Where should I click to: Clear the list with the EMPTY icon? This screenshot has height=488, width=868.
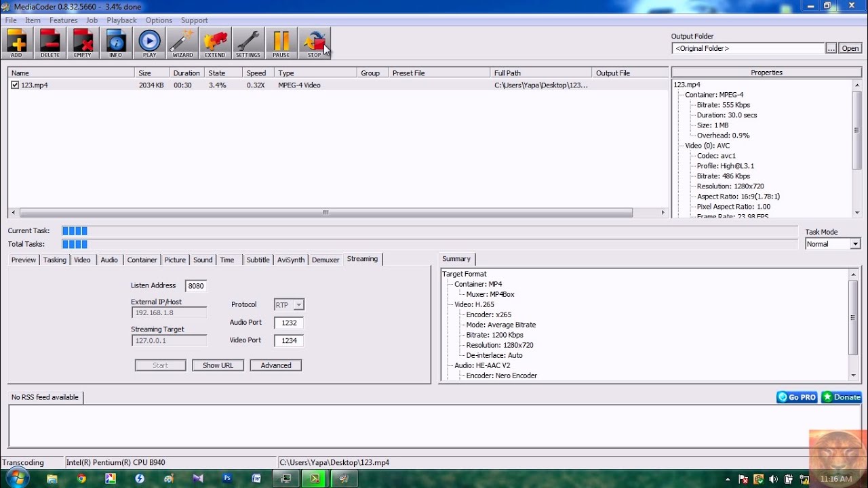tap(83, 43)
